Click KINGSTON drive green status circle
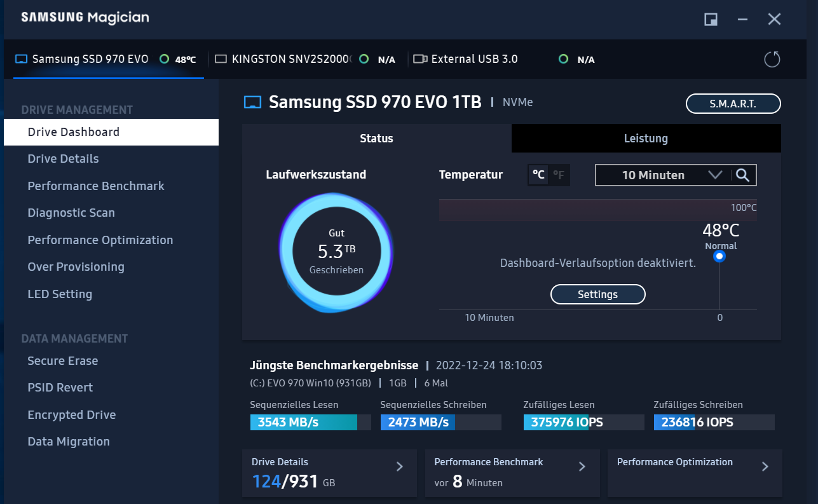818x504 pixels. click(x=364, y=59)
